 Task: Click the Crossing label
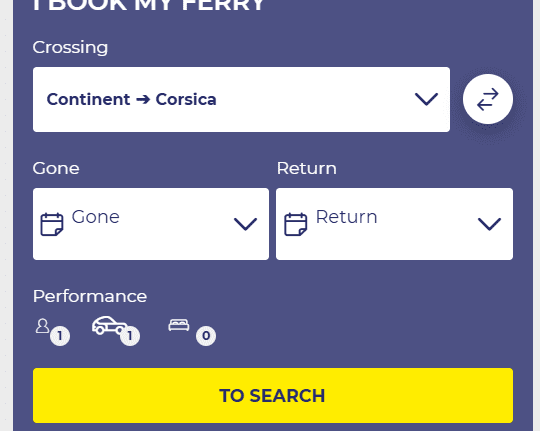click(70, 47)
